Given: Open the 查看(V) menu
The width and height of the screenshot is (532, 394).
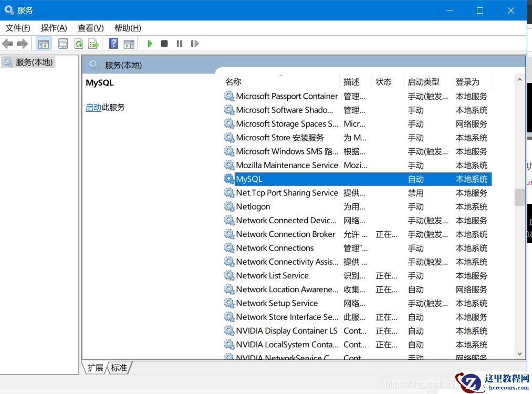Looking at the screenshot, I should (90, 28).
